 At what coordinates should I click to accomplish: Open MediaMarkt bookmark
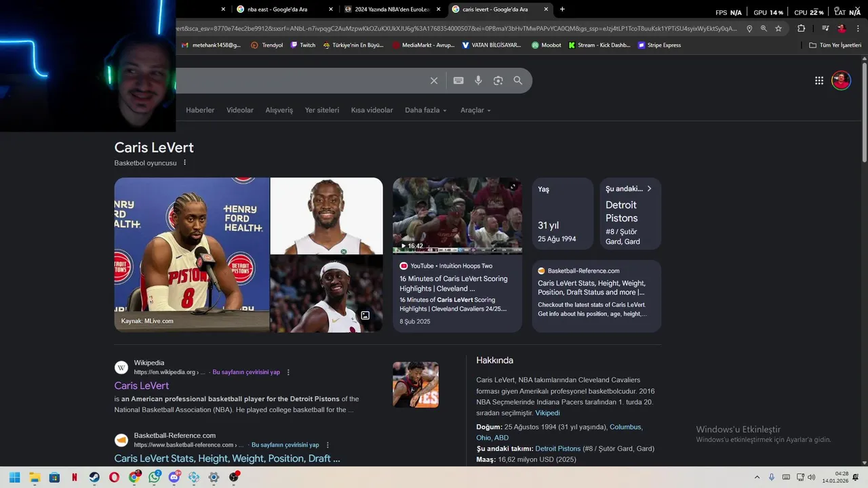[423, 45]
